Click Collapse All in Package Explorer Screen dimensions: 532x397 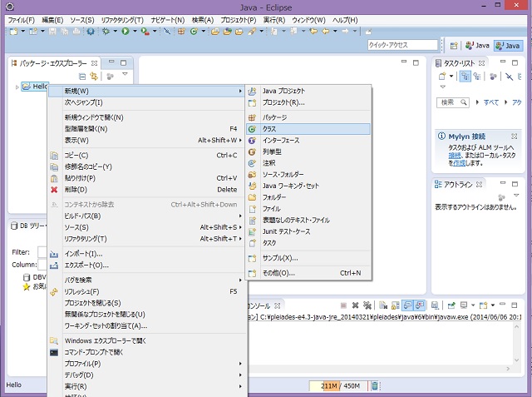pos(82,77)
